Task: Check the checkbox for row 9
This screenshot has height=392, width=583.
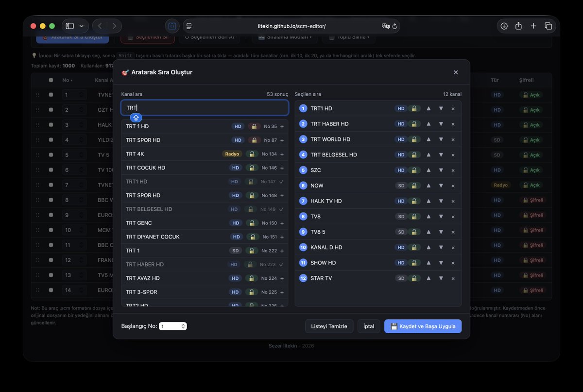Action: coord(51,215)
